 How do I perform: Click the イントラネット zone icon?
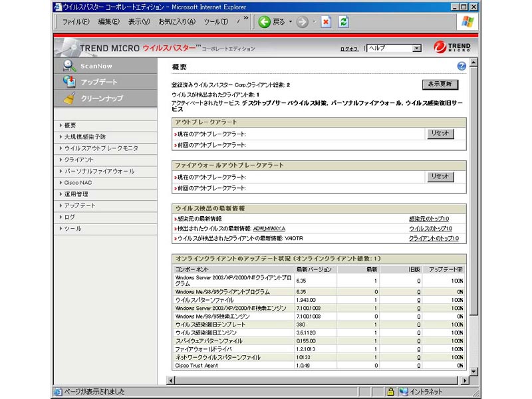click(x=404, y=392)
